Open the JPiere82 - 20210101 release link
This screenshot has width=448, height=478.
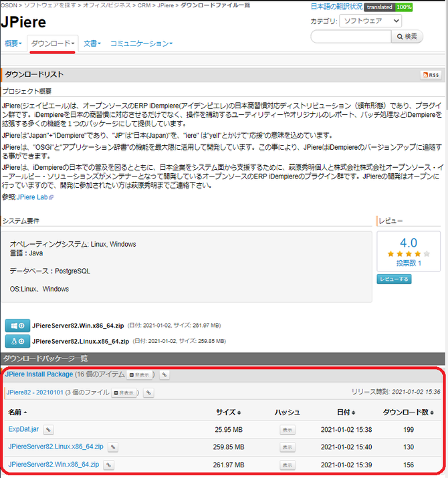(x=35, y=392)
